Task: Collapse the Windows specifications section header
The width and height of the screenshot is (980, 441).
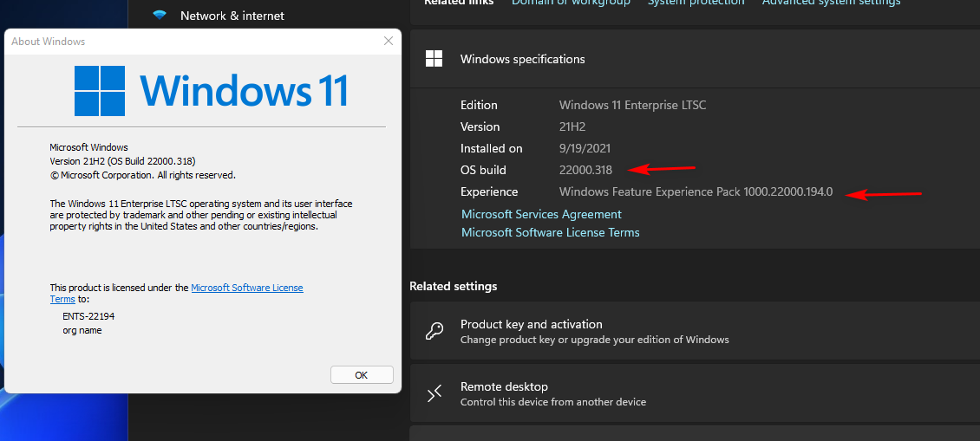Action: point(695,59)
